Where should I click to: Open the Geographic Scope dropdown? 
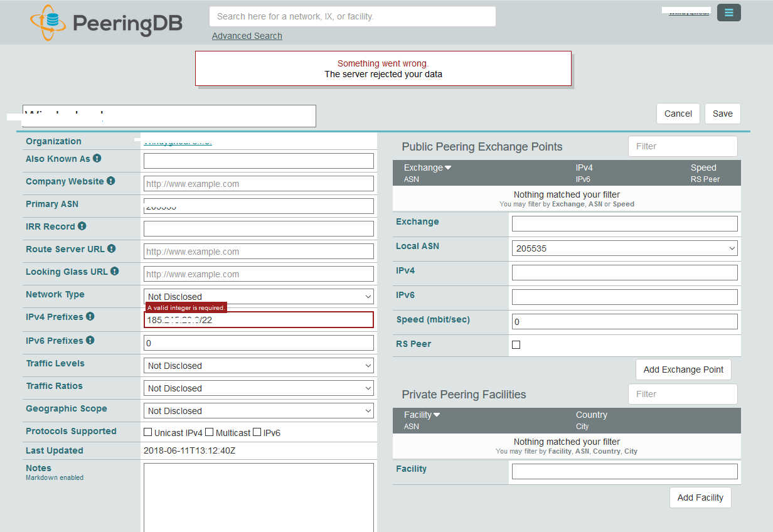259,411
